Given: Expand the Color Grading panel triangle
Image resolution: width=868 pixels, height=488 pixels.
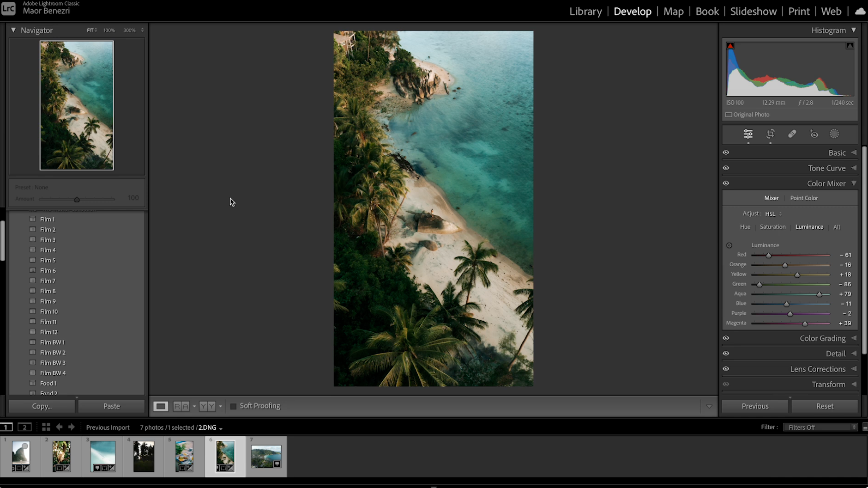Looking at the screenshot, I should pyautogui.click(x=854, y=338).
